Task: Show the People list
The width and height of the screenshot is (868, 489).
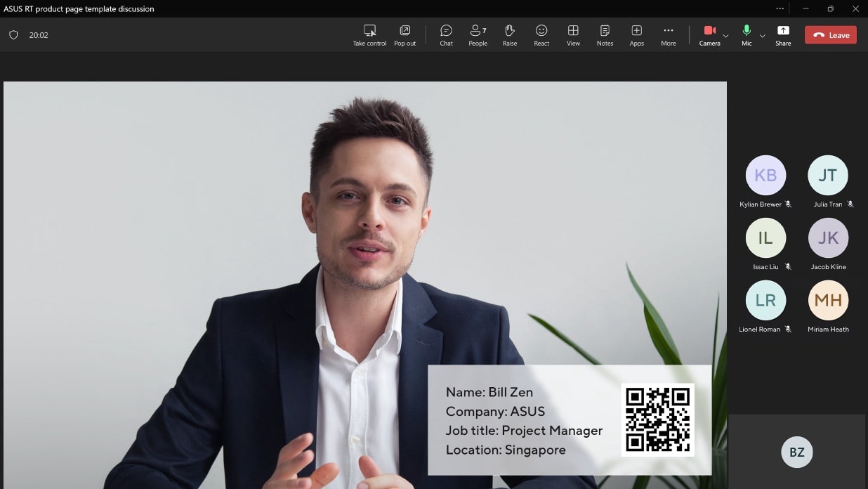Action: [478, 35]
